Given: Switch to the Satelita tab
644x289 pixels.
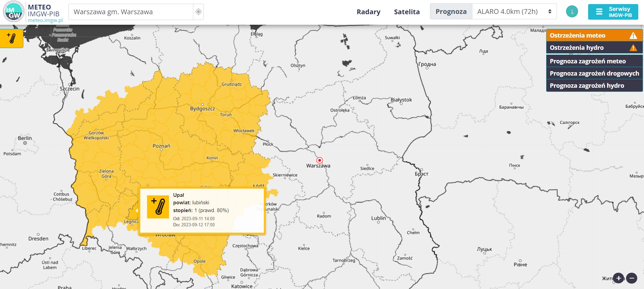Looking at the screenshot, I should tap(407, 12).
